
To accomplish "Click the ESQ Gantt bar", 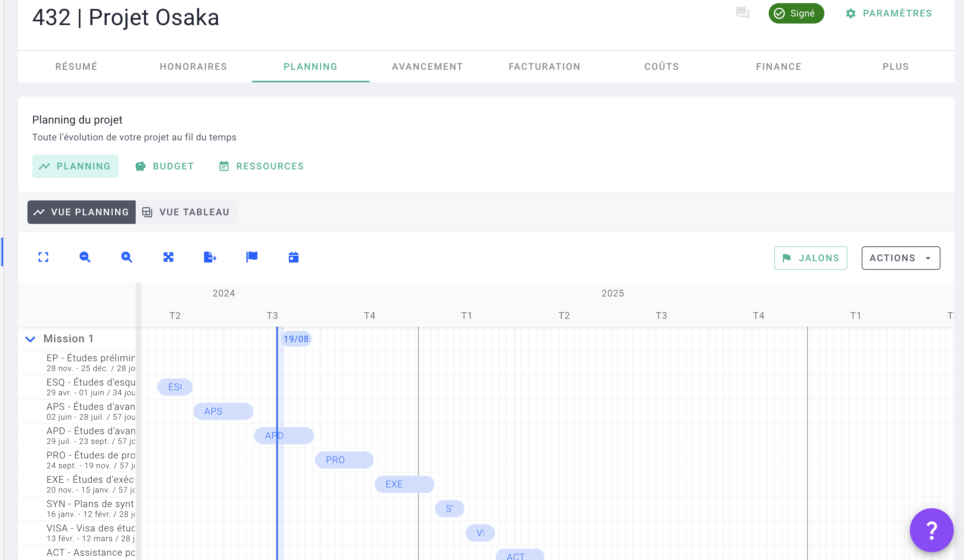I will [x=175, y=387].
